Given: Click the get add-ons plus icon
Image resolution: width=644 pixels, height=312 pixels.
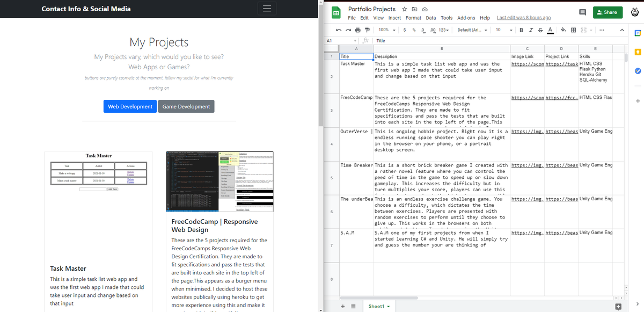Looking at the screenshot, I should click(x=637, y=101).
